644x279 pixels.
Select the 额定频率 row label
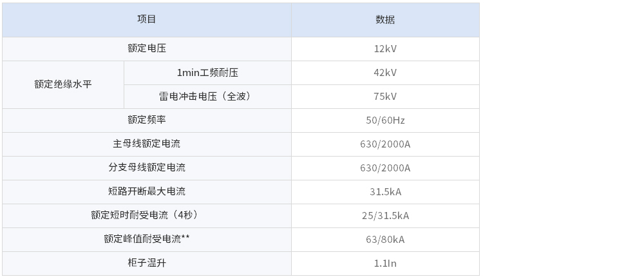point(147,120)
